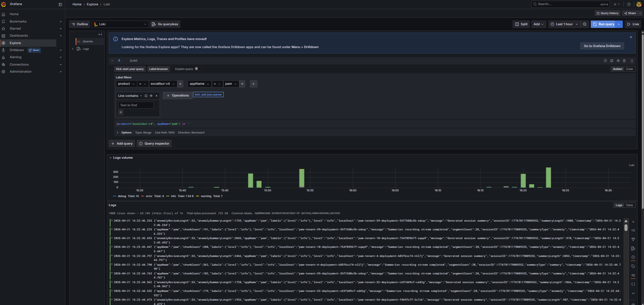This screenshot has width=644, height=305.
Task: Open the query help icon
Action: coord(605,61)
